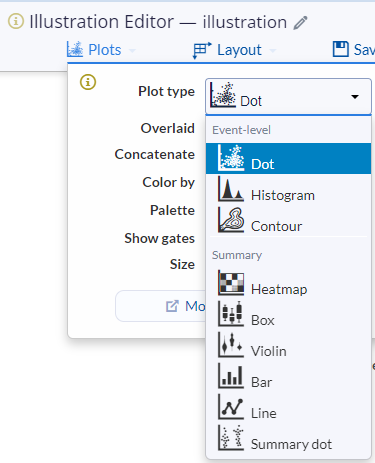Select the Box option label
The height and width of the screenshot is (463, 375).
[263, 320]
